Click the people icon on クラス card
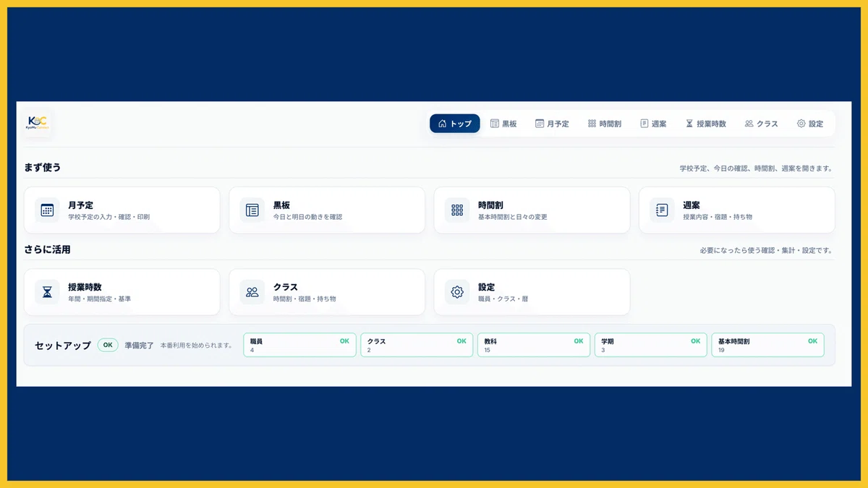The image size is (868, 488). (x=252, y=292)
